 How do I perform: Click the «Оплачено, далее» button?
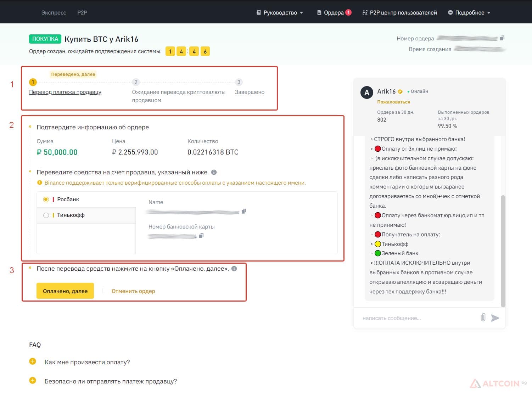click(65, 291)
